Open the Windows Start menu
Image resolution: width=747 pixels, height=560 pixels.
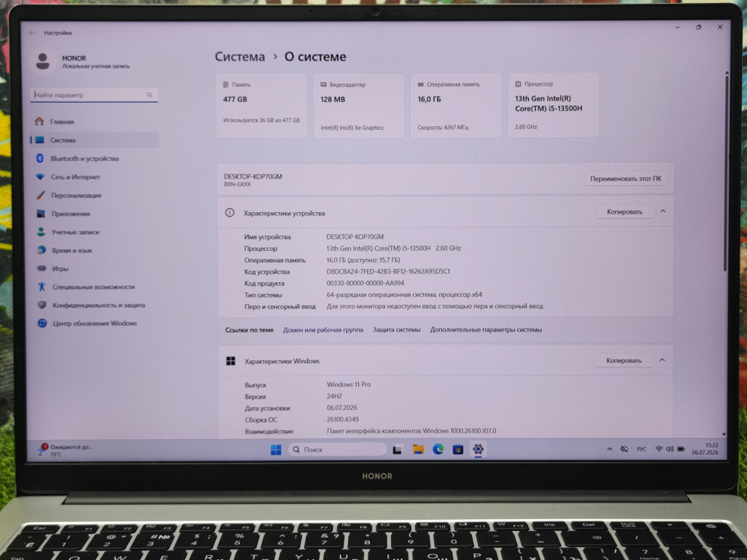(276, 449)
